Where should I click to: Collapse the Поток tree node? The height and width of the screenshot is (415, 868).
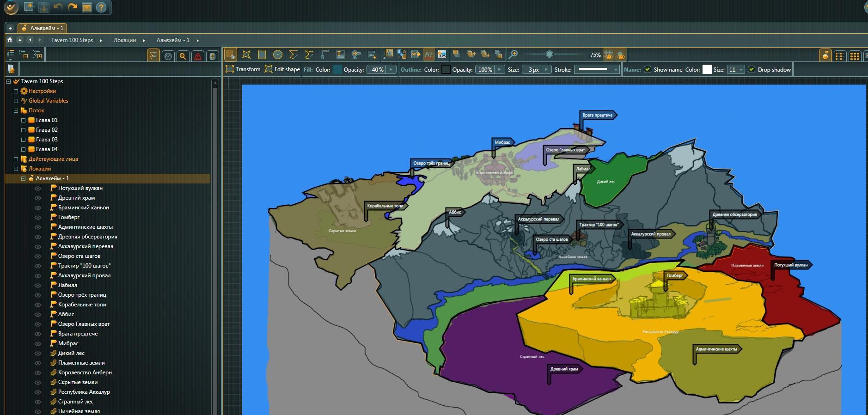(16, 110)
